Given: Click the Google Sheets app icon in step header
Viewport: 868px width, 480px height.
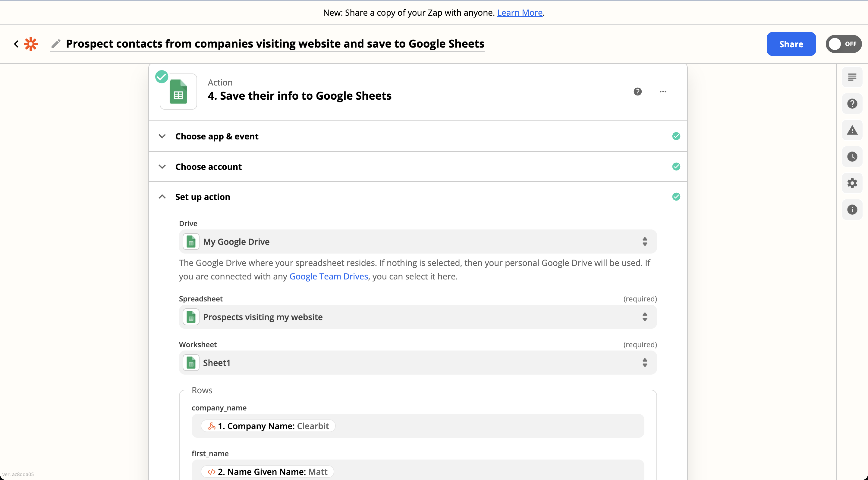Looking at the screenshot, I should [x=178, y=92].
